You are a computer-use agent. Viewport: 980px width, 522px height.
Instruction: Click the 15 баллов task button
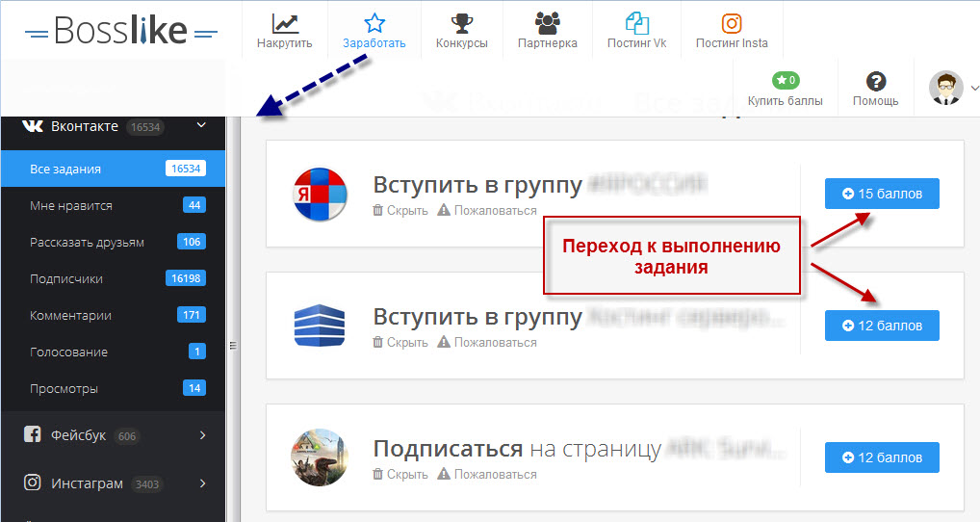[882, 194]
